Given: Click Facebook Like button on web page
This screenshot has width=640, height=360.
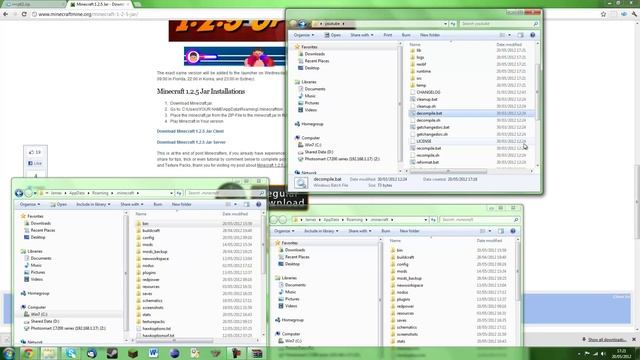Looking at the screenshot, I should (x=35, y=163).
